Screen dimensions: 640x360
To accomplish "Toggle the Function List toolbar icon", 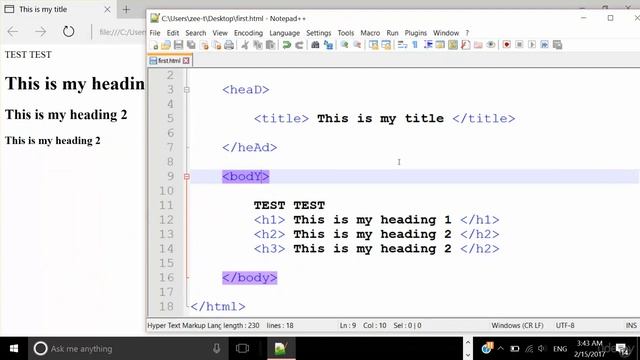I will click(x=465, y=45).
